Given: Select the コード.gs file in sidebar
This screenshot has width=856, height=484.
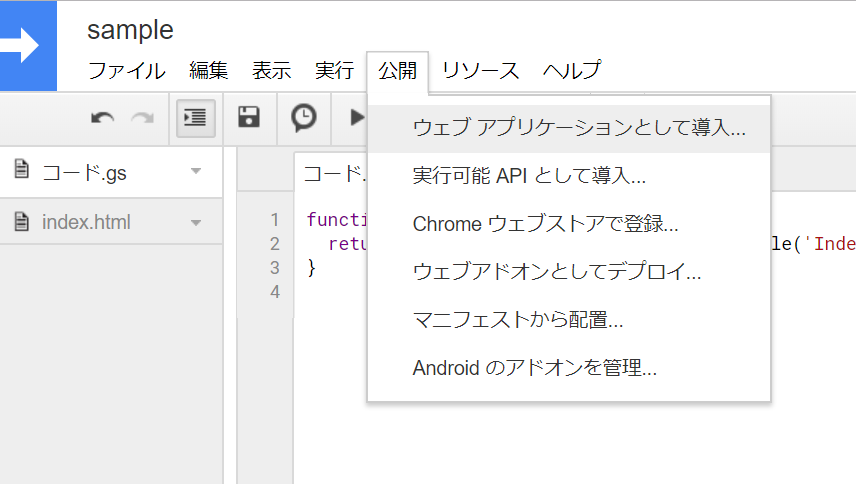Looking at the screenshot, I should pyautogui.click(x=111, y=172).
